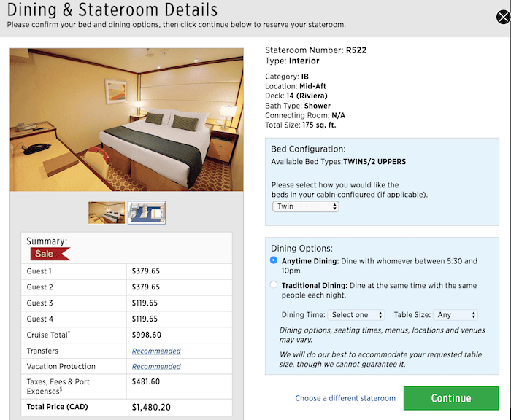Show the deck plan thumbnail image
The image size is (511, 420).
click(147, 212)
